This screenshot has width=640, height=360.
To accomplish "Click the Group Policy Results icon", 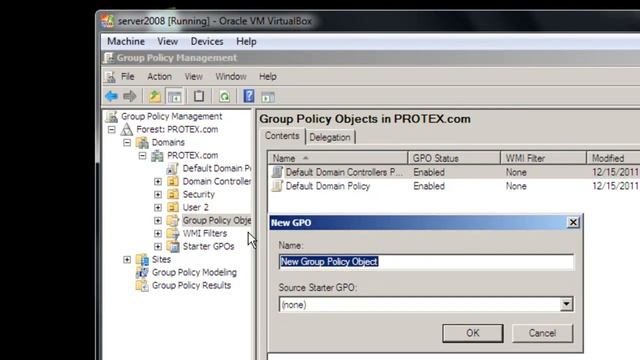I will (142, 285).
